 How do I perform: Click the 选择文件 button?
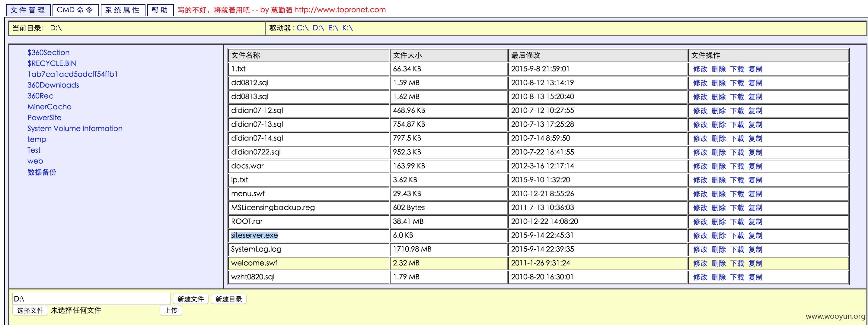coord(30,310)
